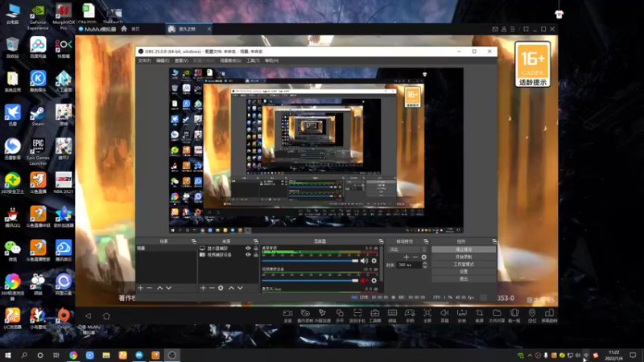Remove the selected source with the minus icon in OBS Sources panel

coord(212,288)
